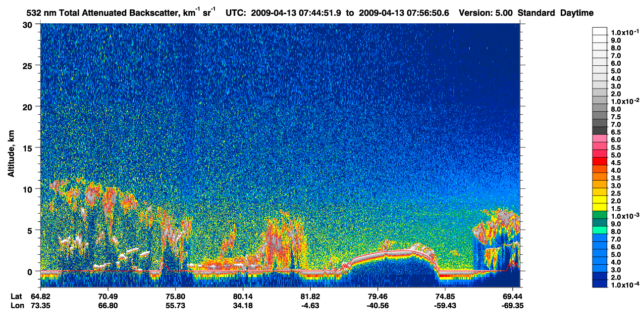Click latitude value 70.49
The height and width of the screenshot is (330, 644).
click(x=107, y=296)
